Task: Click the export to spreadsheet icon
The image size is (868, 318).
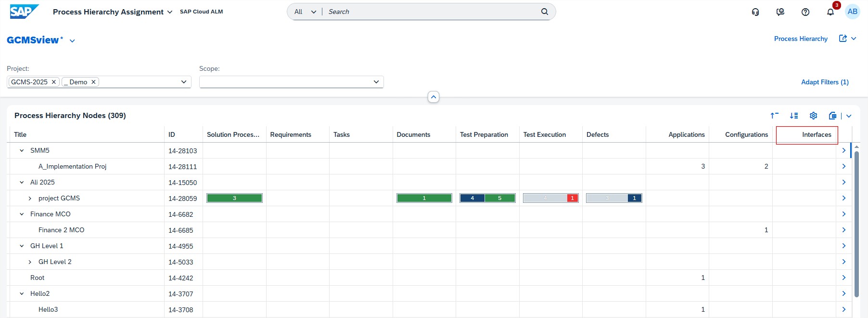Action: [x=833, y=116]
